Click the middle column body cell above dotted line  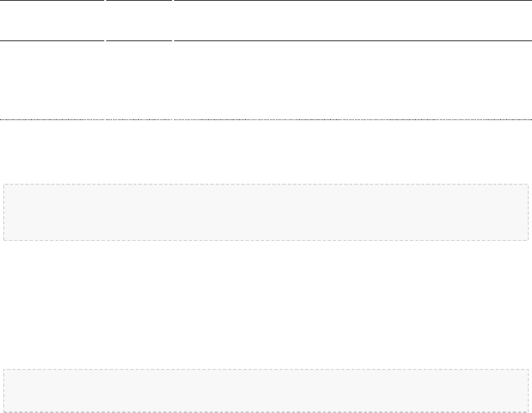tap(139, 80)
